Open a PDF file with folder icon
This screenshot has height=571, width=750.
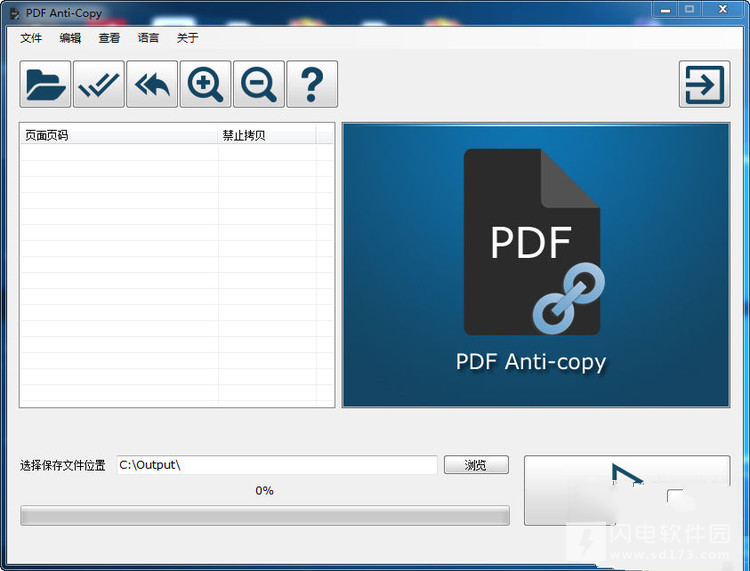click(45, 84)
